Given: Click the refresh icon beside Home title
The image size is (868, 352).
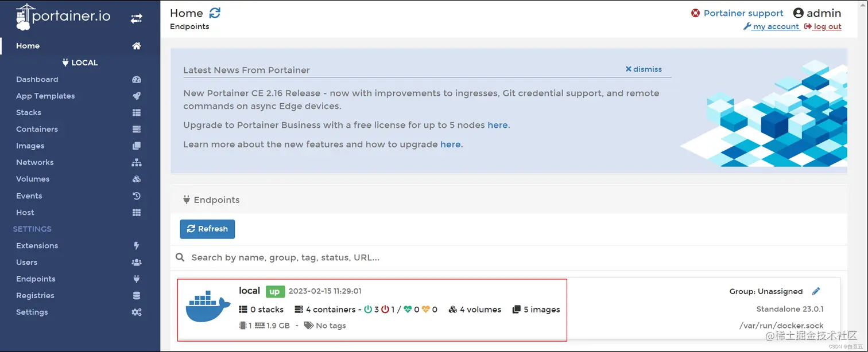Looking at the screenshot, I should 215,13.
